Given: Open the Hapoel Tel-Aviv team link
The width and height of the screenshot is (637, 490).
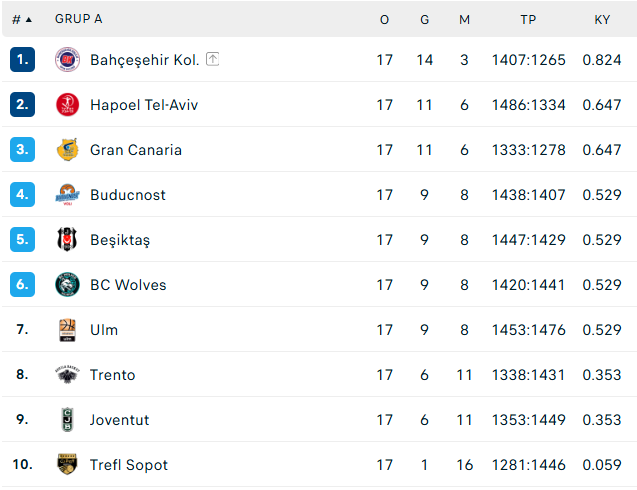Looking at the screenshot, I should tap(144, 105).
